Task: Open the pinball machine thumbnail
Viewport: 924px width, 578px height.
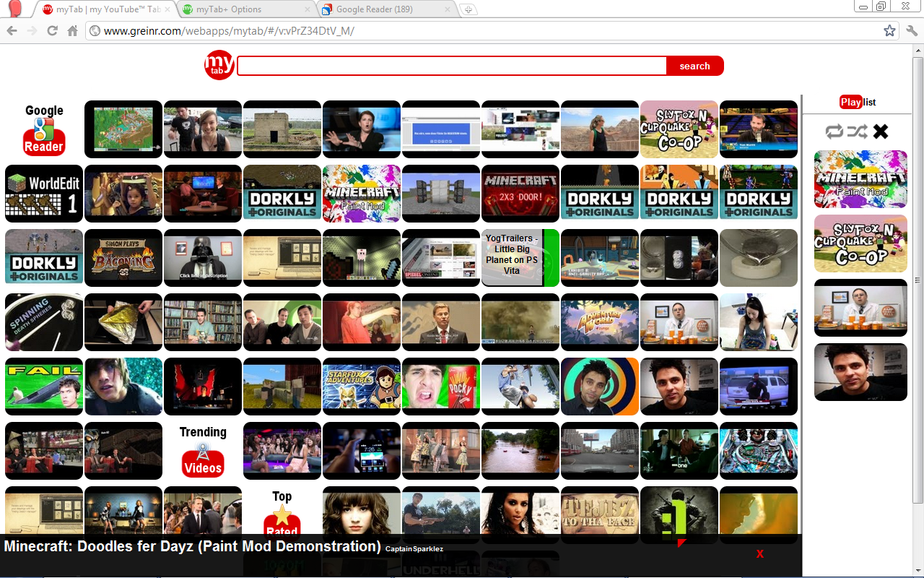Action: tap(759, 451)
